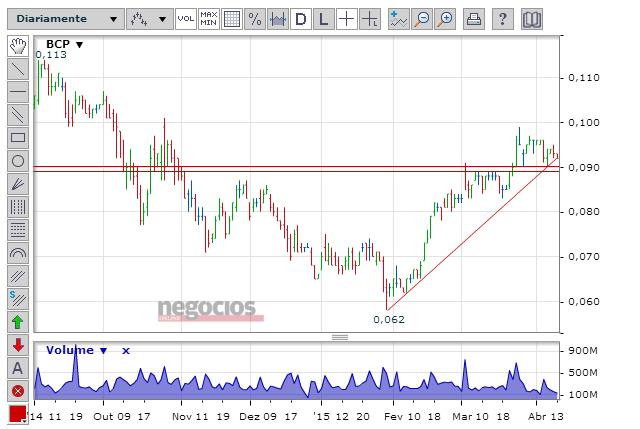Select the S speed lines tool

click(x=18, y=299)
